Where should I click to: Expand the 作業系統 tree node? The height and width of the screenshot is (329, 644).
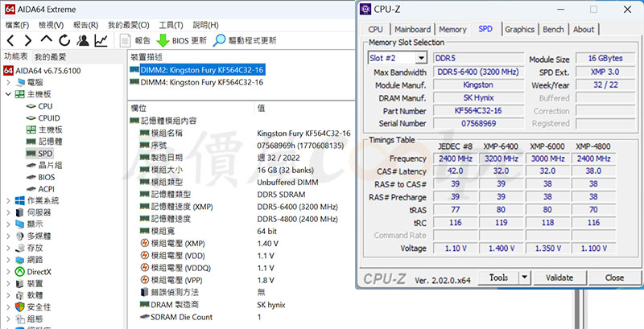coord(8,200)
